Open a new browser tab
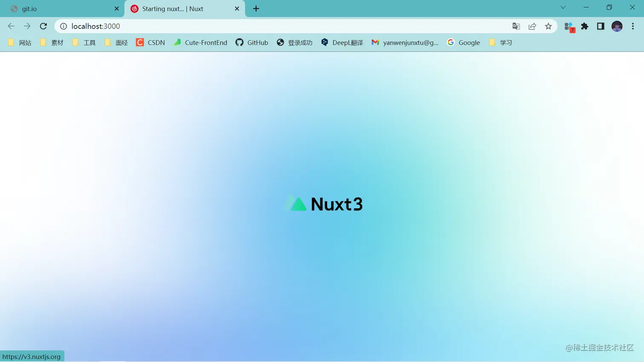This screenshot has height=362, width=644. click(x=256, y=9)
